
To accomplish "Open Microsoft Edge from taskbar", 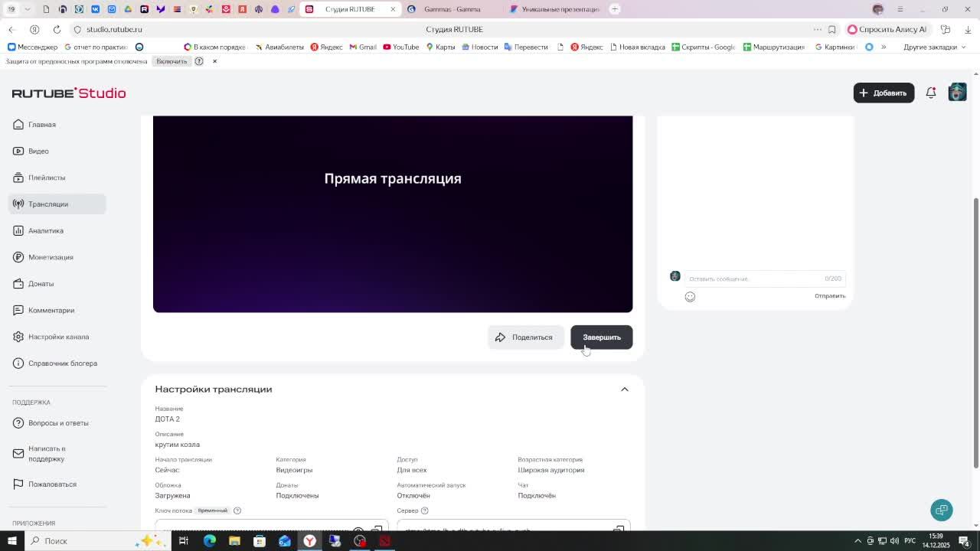I will point(210,541).
